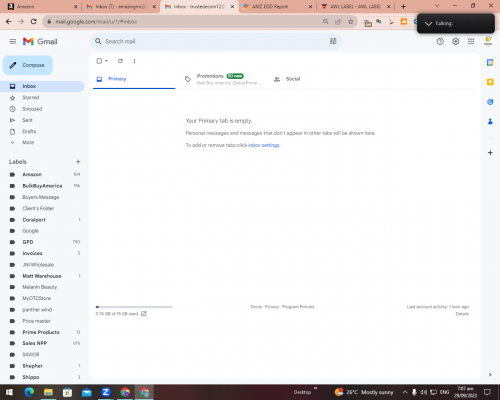This screenshot has width=500, height=400.
Task: Open the GPD label
Action: click(28, 242)
